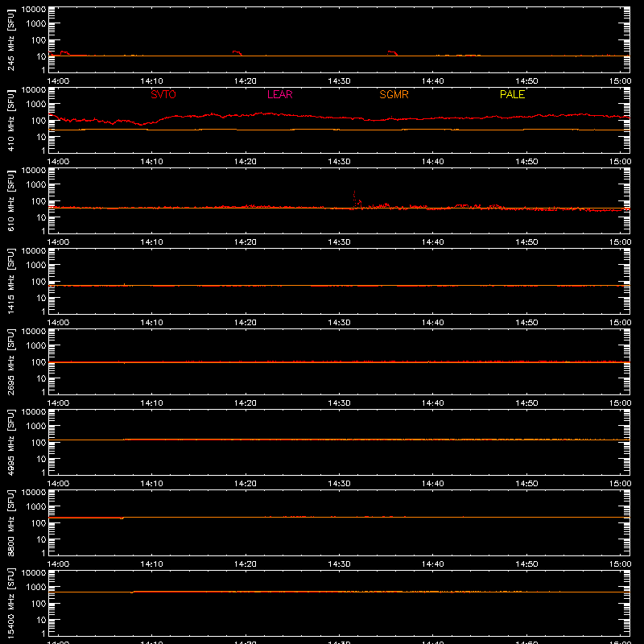Click the yellow PALE station label

point(512,94)
